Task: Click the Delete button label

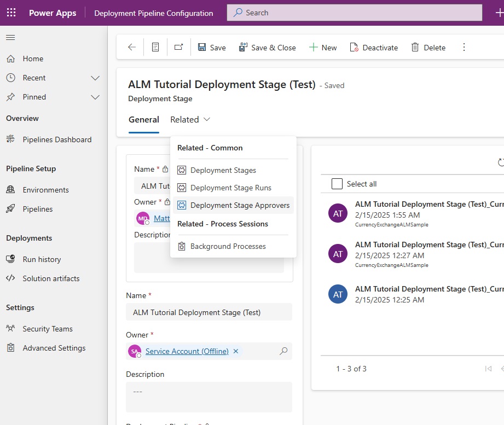Action: click(x=435, y=48)
